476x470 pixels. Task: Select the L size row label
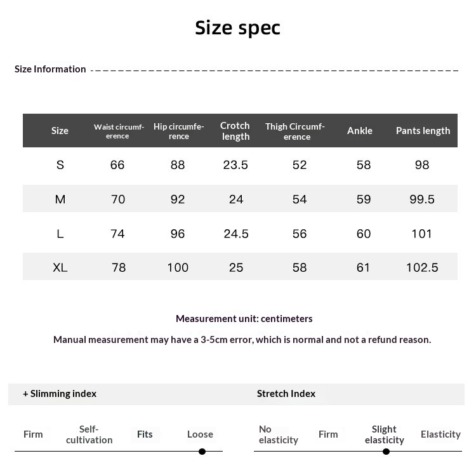tap(60, 234)
